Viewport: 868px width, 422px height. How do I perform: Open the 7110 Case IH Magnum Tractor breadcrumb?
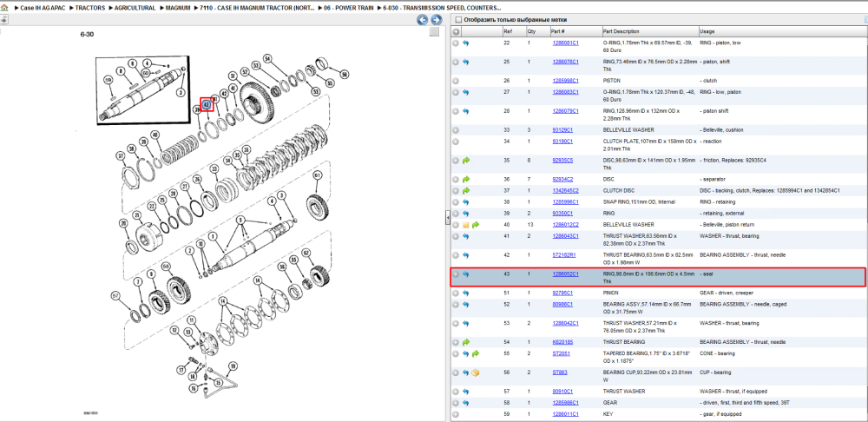259,9
